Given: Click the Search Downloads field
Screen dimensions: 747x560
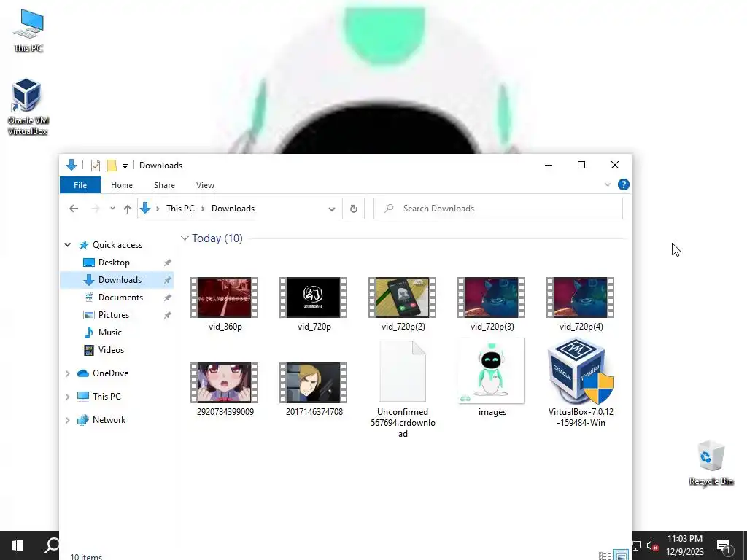Looking at the screenshot, I should 498,209.
